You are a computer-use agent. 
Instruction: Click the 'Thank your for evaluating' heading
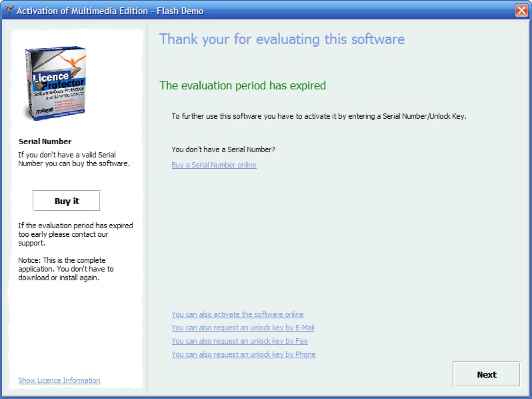tap(281, 39)
